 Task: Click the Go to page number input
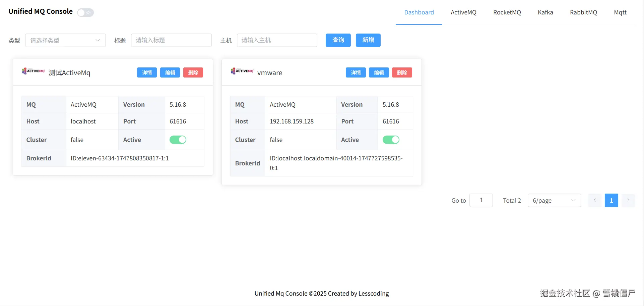coord(481,200)
